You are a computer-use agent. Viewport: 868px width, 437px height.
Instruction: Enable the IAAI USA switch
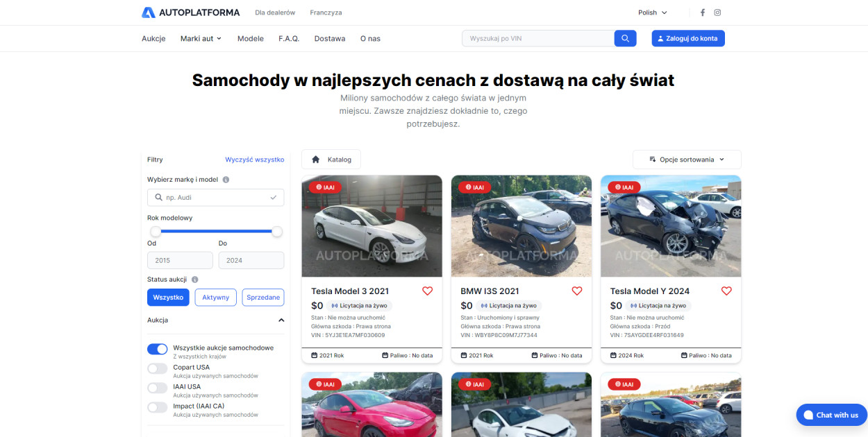tap(158, 388)
